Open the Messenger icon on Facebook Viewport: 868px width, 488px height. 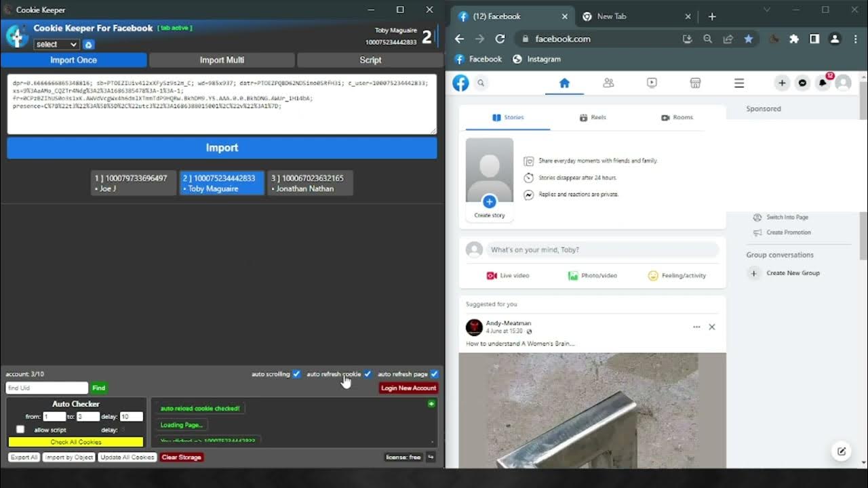tap(802, 83)
